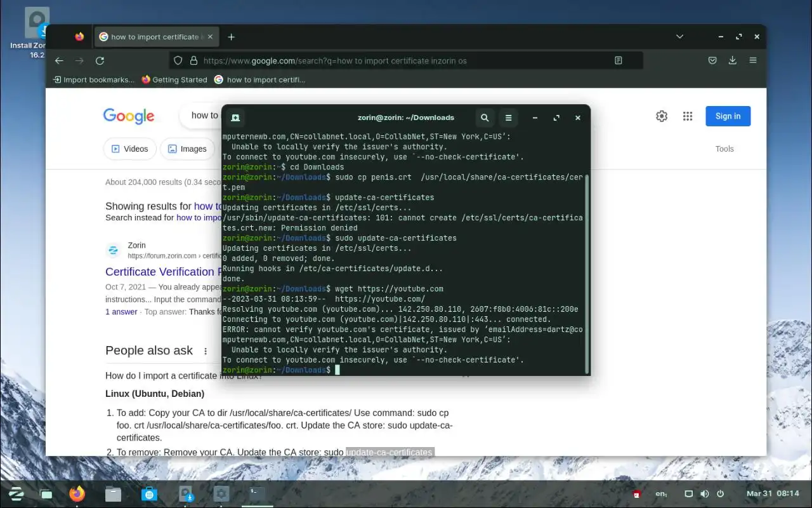Open a new Firefox tab with plus

pos(232,37)
